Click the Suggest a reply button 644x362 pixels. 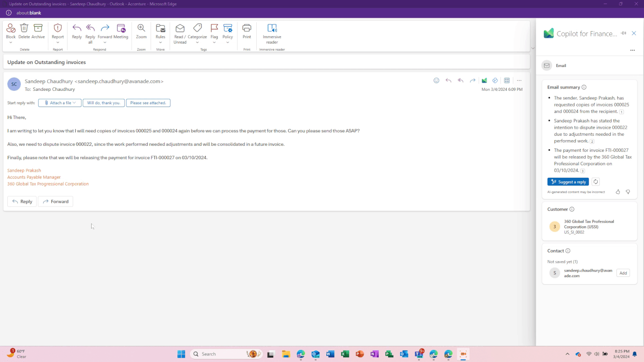click(x=568, y=182)
